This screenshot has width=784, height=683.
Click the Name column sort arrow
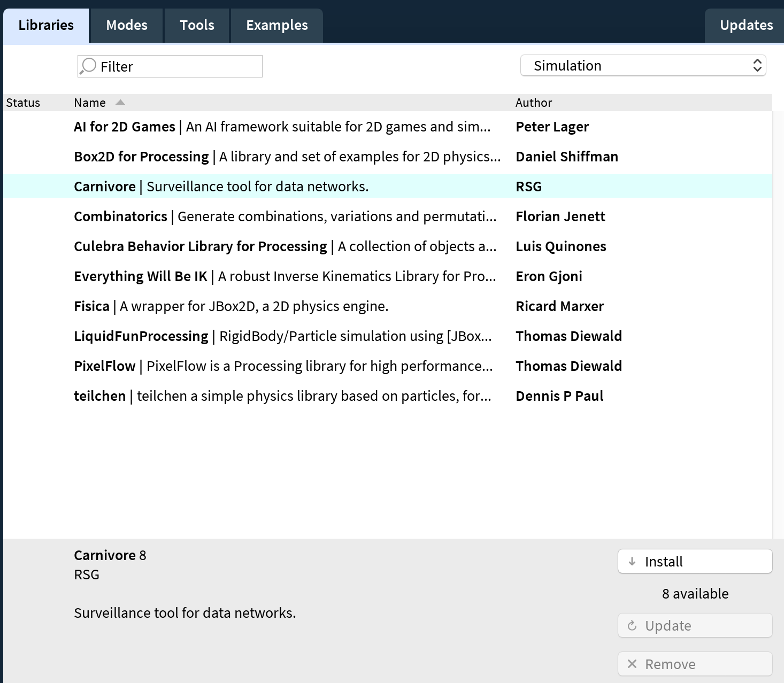(120, 103)
